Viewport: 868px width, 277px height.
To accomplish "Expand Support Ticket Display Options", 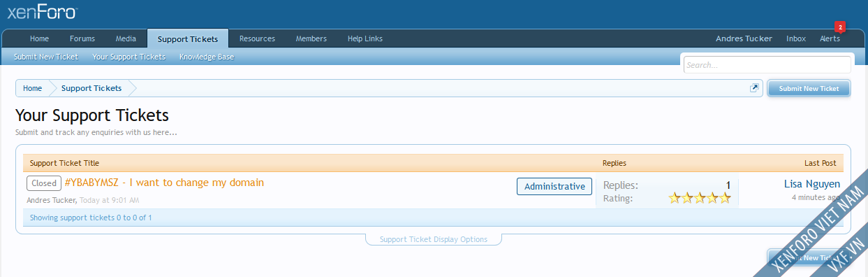I will (433, 239).
